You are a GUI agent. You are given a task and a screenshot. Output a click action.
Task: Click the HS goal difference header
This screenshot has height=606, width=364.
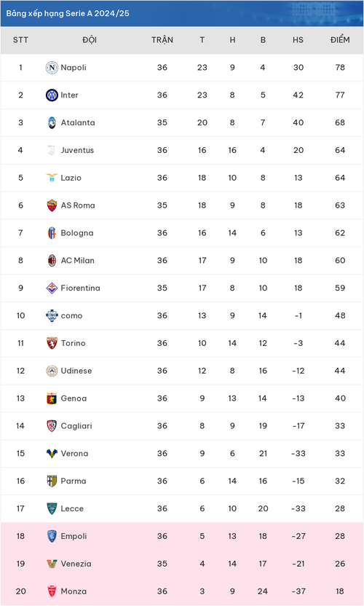point(298,40)
